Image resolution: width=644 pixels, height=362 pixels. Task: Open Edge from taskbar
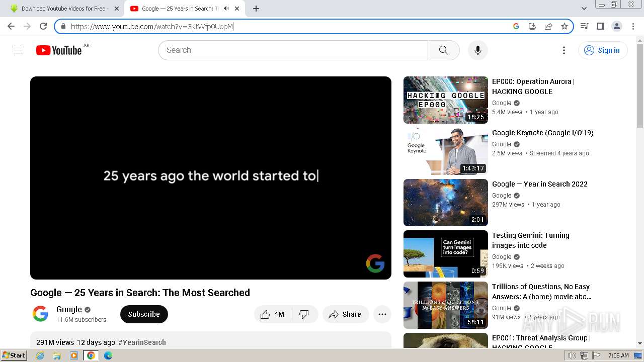pos(108,355)
